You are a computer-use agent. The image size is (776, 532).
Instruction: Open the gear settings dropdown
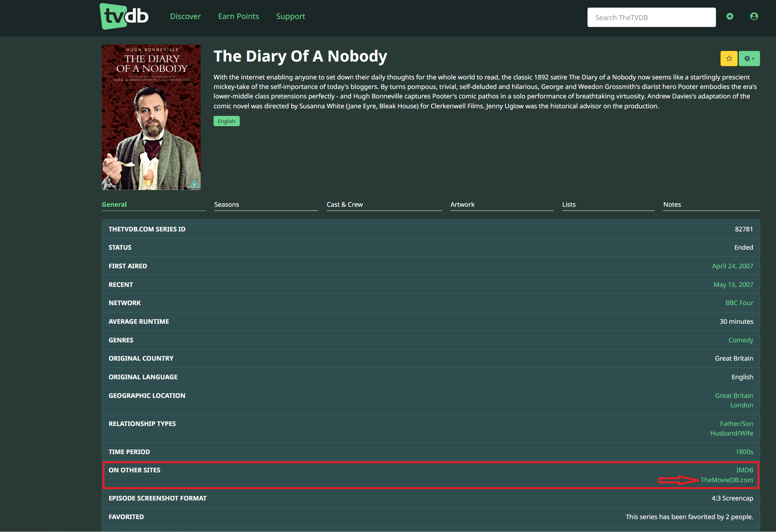[749, 59]
